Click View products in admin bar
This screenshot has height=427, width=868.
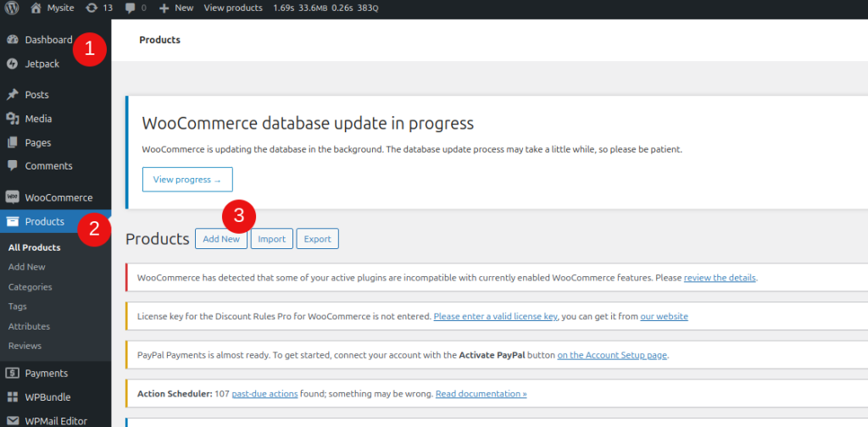pos(233,8)
